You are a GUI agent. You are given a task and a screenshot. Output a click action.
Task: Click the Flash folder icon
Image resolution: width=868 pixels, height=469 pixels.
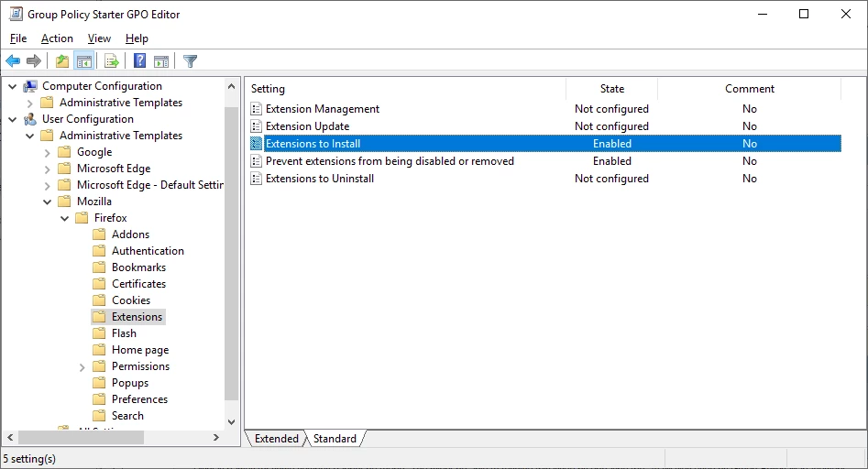coord(99,333)
